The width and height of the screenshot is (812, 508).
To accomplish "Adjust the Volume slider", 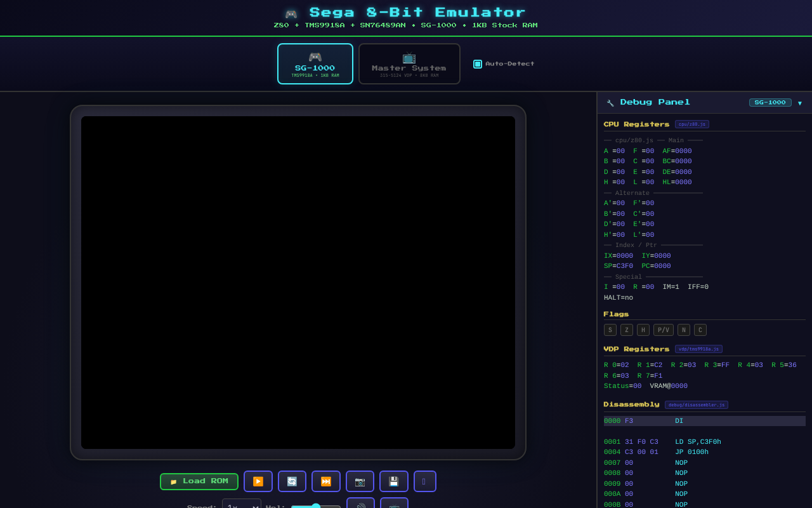I will pyautogui.click(x=316, y=506).
